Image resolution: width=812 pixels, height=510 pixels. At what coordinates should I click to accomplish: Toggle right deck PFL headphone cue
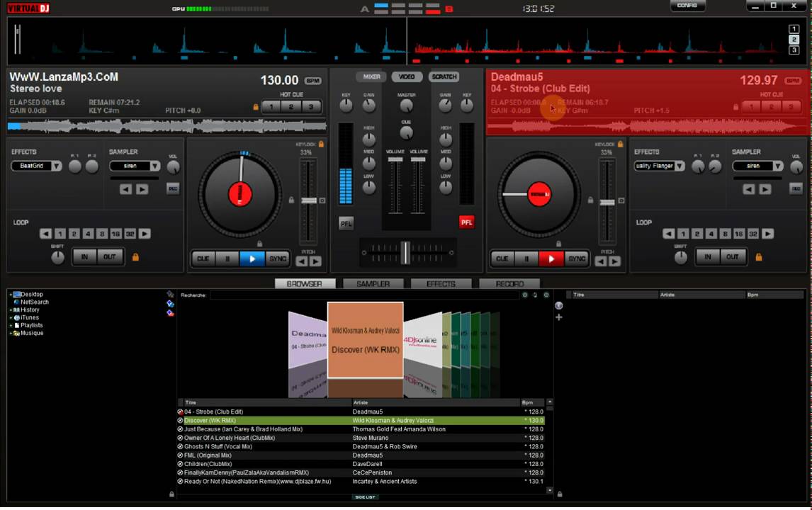point(467,222)
